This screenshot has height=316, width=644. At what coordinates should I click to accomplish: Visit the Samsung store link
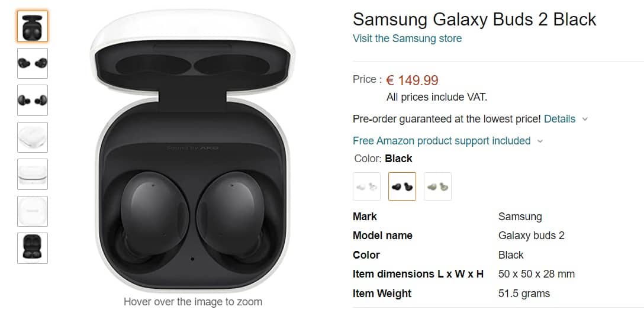click(407, 38)
